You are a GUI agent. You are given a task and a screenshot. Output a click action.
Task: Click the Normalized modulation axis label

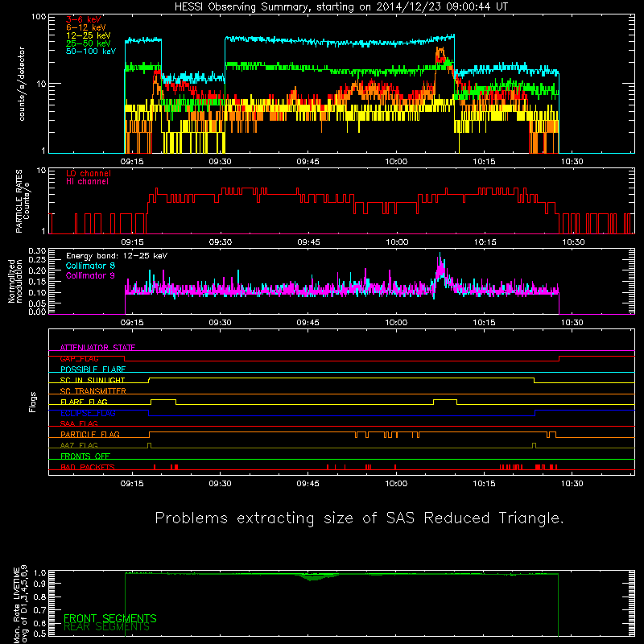[x=15, y=281]
